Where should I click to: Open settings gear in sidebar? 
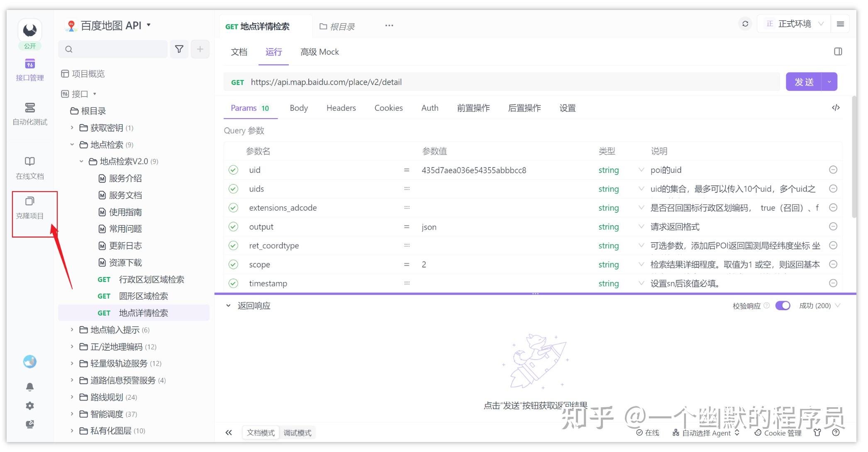[x=30, y=406]
